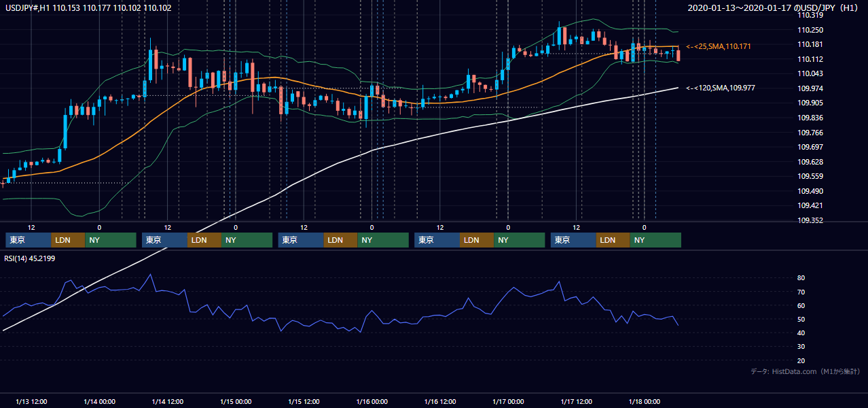Click the LDN session box for 1/17

613,240
